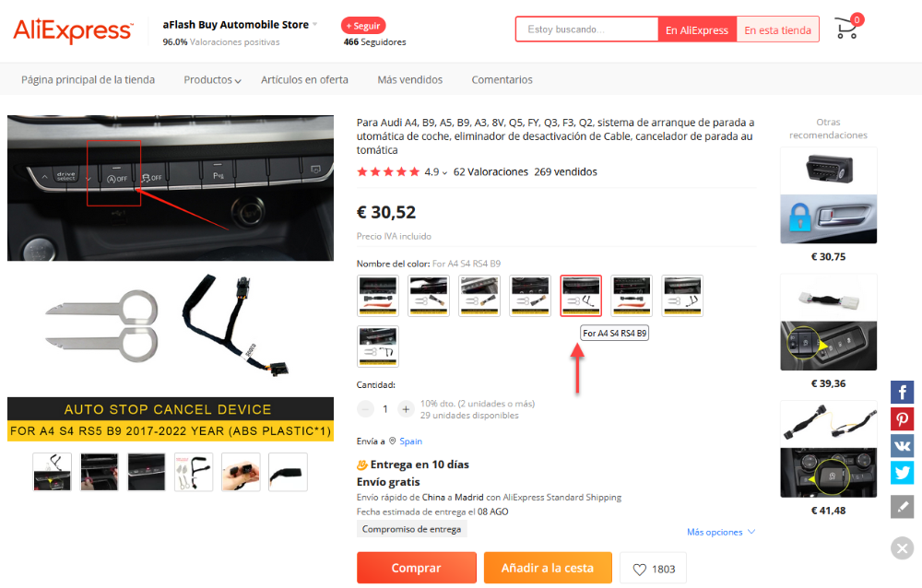Increase quantity with plus button
Screen dimensions: 922x588
406,408
